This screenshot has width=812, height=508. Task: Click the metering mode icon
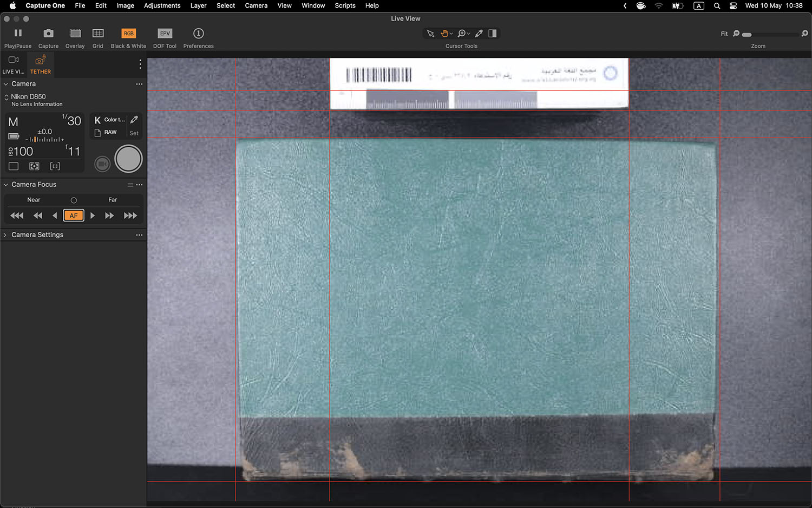coord(34,166)
